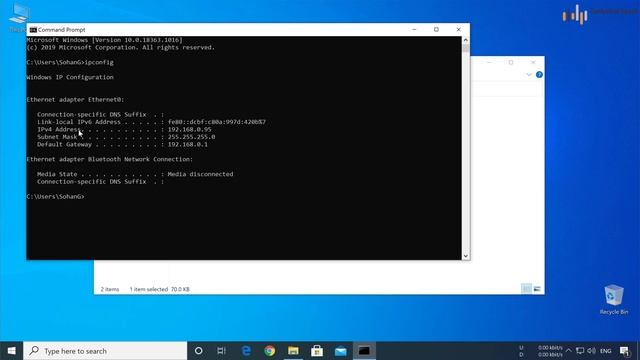The width and height of the screenshot is (640, 360).
Task: Click the 'Media disconnected' text
Action: click(200, 174)
